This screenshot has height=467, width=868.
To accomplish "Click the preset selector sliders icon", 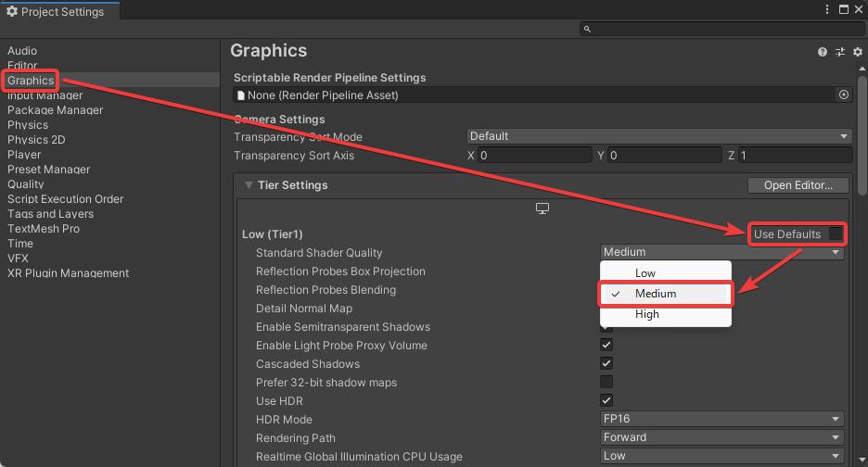I will click(840, 53).
